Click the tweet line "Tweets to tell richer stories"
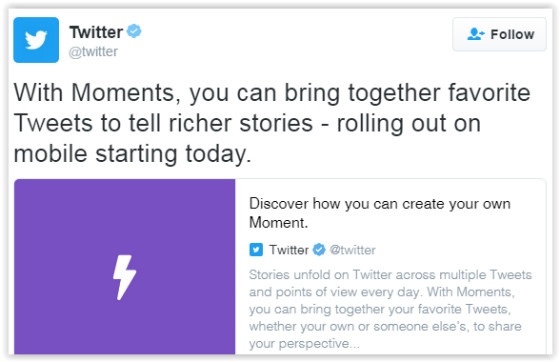Viewport: 560px width, 362px height. (247, 124)
